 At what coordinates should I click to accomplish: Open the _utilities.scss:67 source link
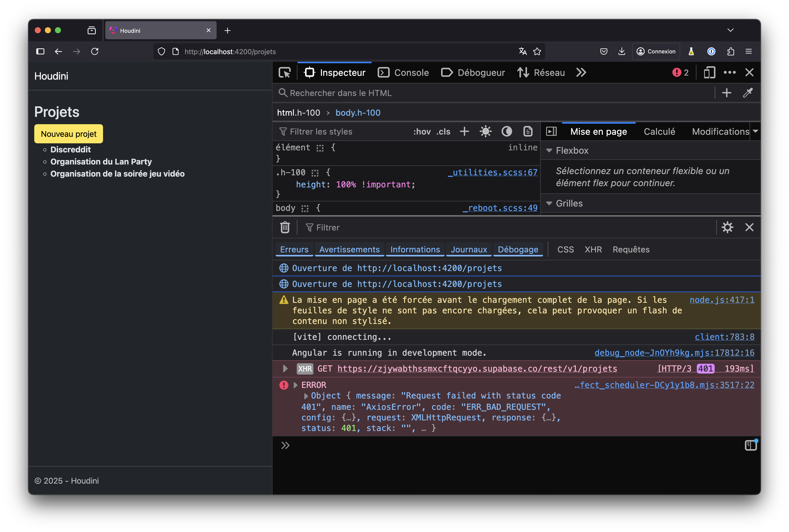click(x=492, y=172)
